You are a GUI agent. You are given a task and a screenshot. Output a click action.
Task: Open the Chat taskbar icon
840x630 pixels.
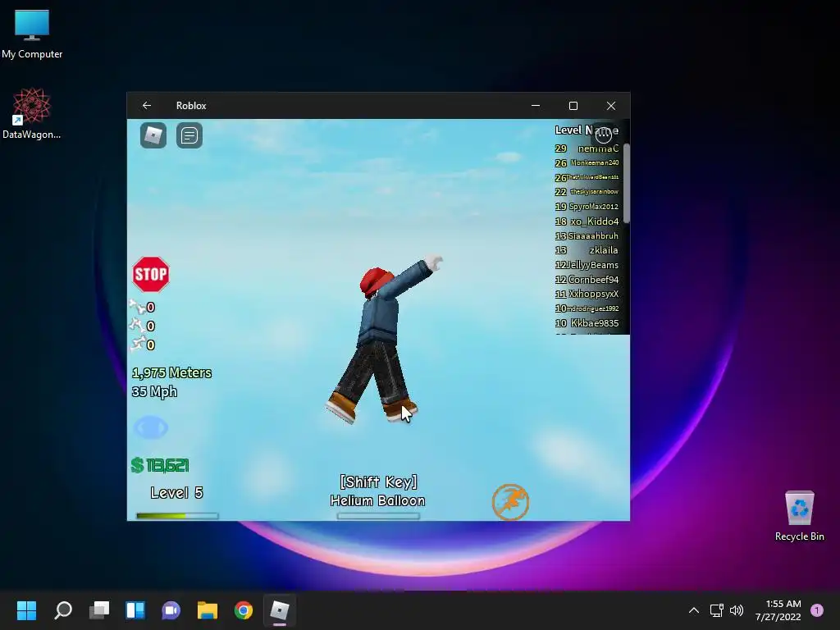(171, 610)
